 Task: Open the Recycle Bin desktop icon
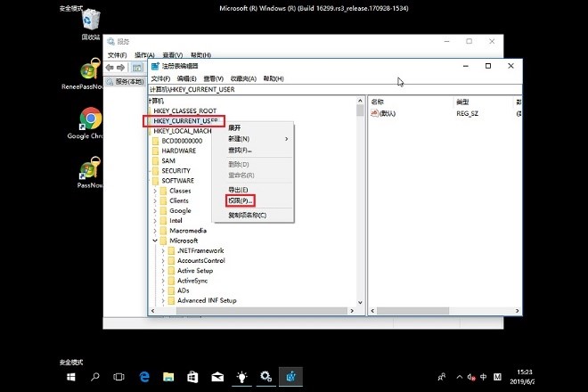click(x=91, y=23)
